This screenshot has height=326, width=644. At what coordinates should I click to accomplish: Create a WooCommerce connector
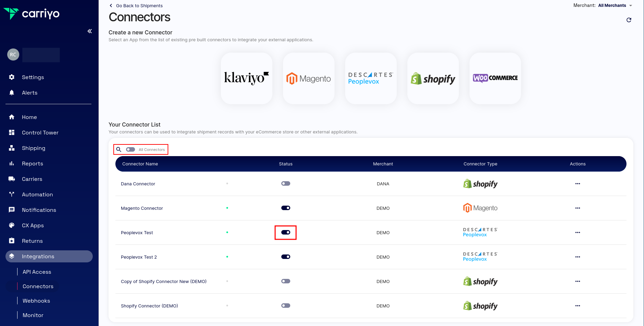(495, 78)
